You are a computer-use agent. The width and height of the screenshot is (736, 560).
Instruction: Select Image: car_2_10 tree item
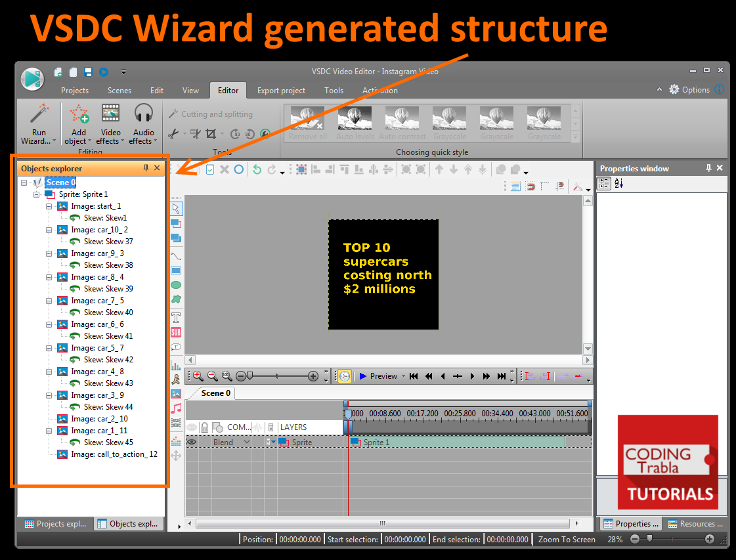coord(99,419)
